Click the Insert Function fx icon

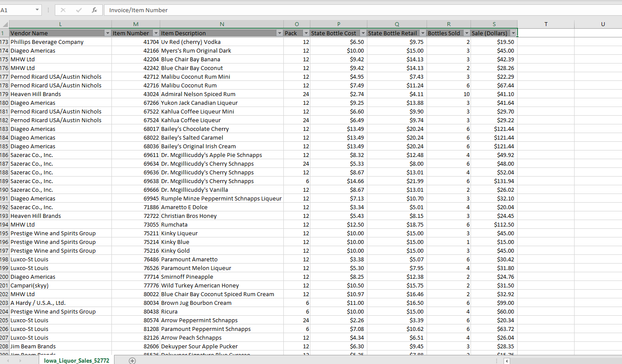tap(94, 10)
